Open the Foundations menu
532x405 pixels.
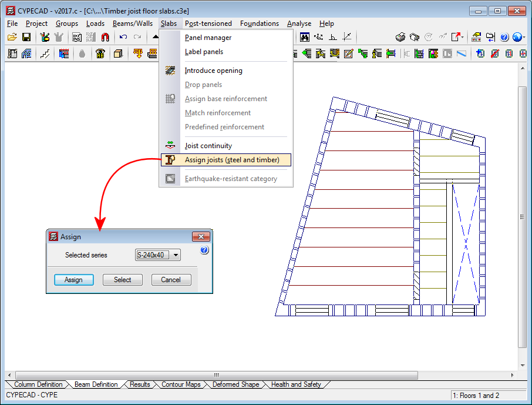point(260,24)
